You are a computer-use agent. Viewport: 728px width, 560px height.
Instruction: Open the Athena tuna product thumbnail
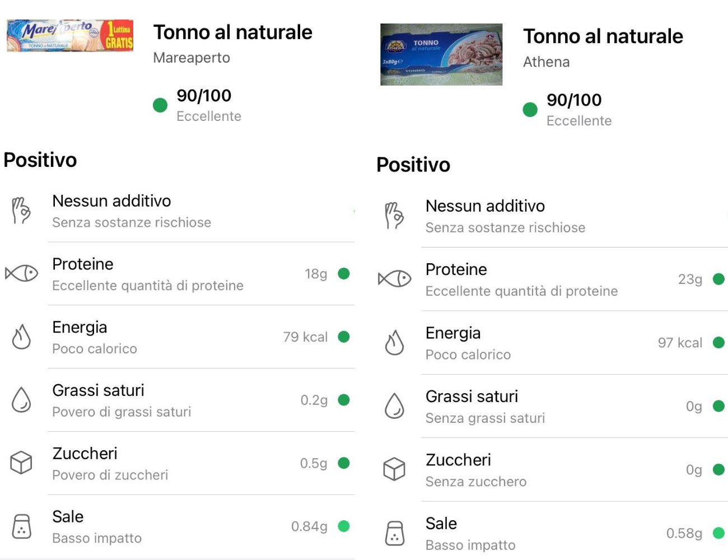pos(441,55)
